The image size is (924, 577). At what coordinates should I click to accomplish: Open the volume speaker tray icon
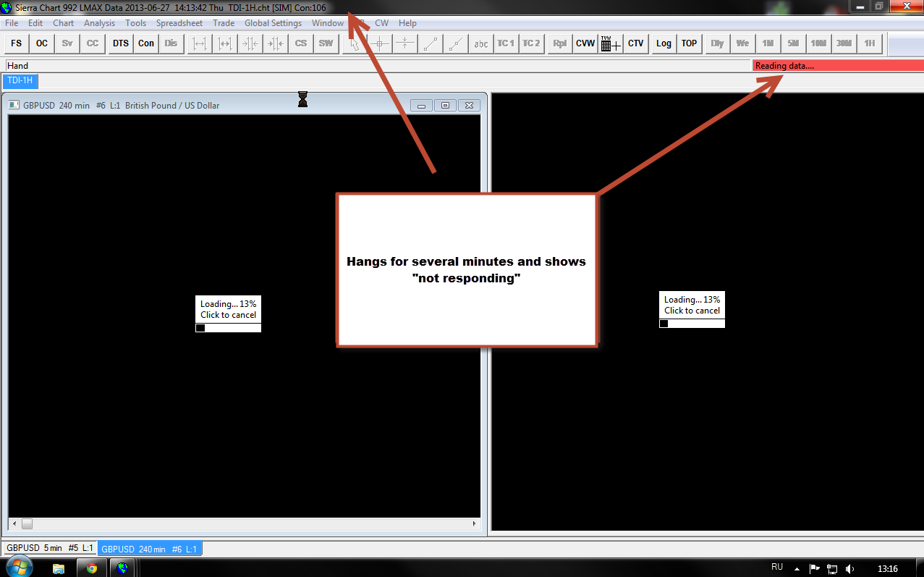[x=849, y=568]
